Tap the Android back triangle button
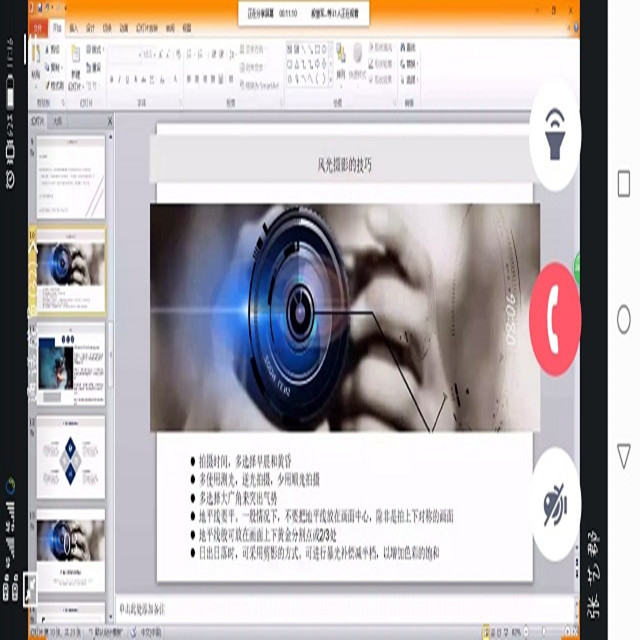Viewport: 640px width, 640px height. (624, 453)
